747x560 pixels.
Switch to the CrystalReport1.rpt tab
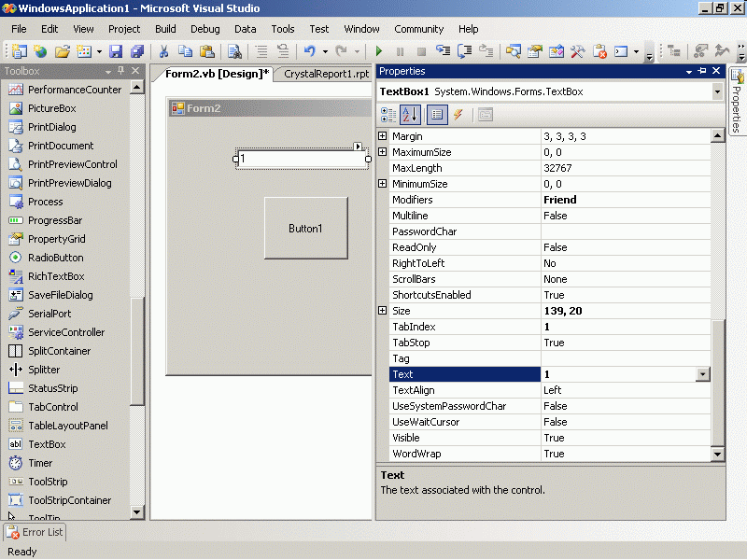coord(326,74)
